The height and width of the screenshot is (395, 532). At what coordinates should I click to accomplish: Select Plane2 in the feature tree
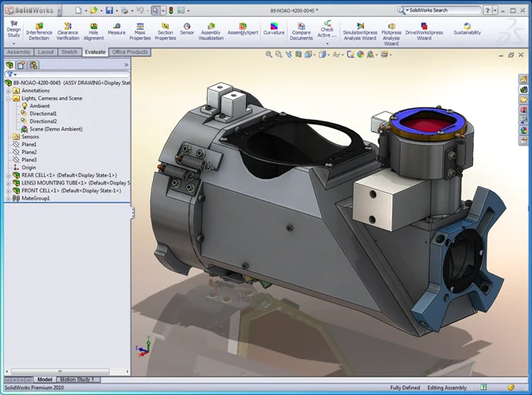coord(29,152)
